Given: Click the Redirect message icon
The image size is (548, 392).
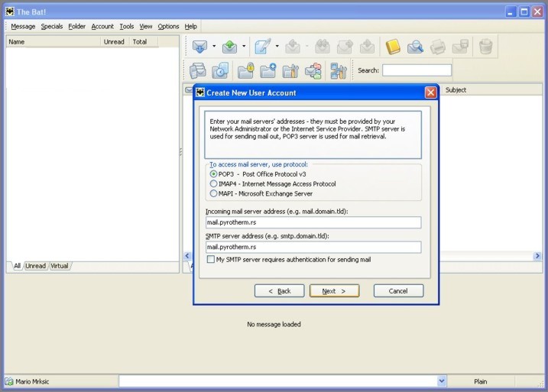Looking at the screenshot, I should click(x=367, y=46).
